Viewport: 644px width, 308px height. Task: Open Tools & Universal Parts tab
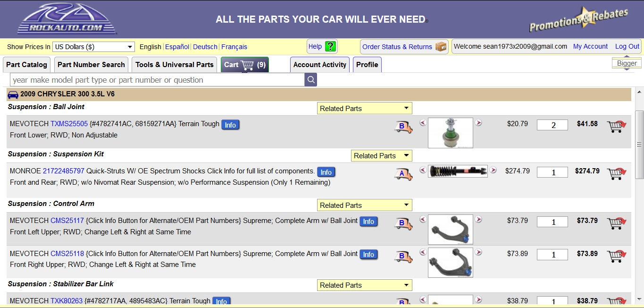pos(175,65)
